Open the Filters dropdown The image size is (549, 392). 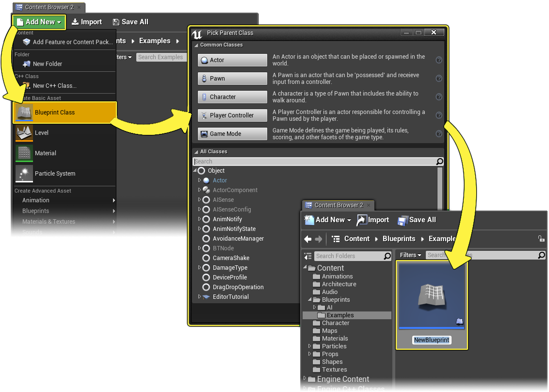410,255
